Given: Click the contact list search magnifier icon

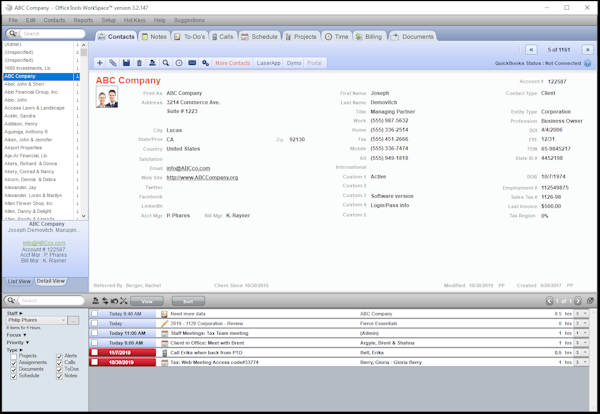Looking at the screenshot, I should (11, 34).
